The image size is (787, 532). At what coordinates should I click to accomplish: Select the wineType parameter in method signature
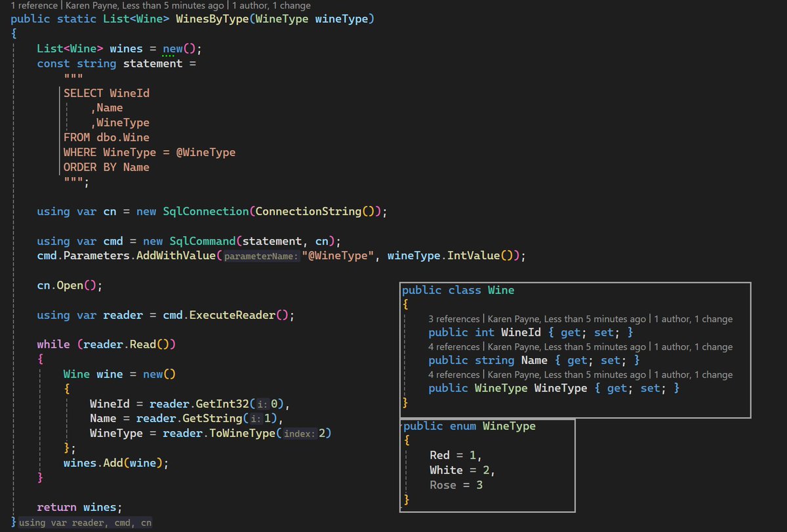341,19
